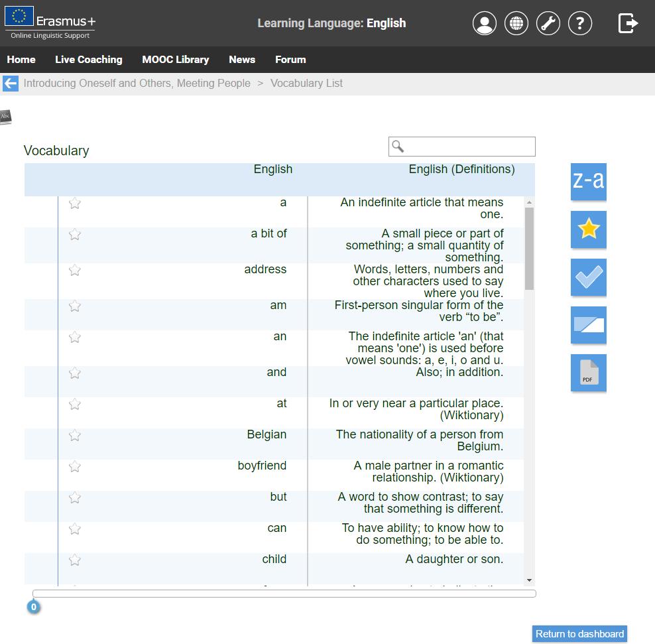Screen dimensions: 655x644
Task: Click the definition 'A word to show contrast'
Action: [420, 503]
